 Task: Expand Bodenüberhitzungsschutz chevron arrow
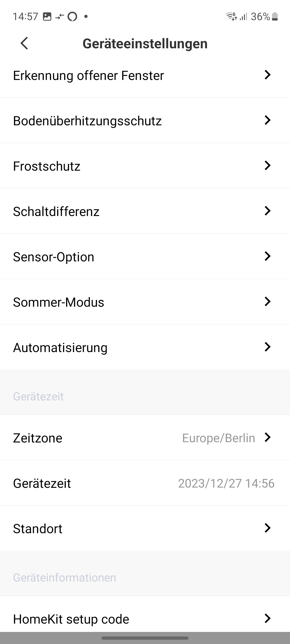[x=267, y=120]
